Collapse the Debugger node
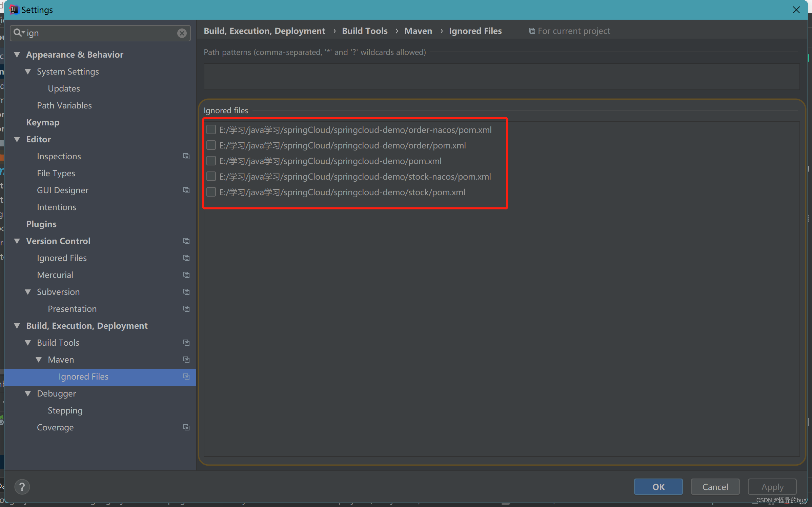 [x=28, y=393]
